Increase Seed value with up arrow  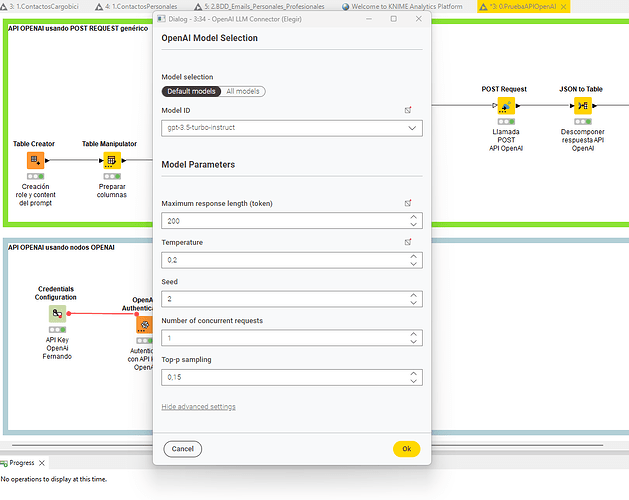point(413,295)
